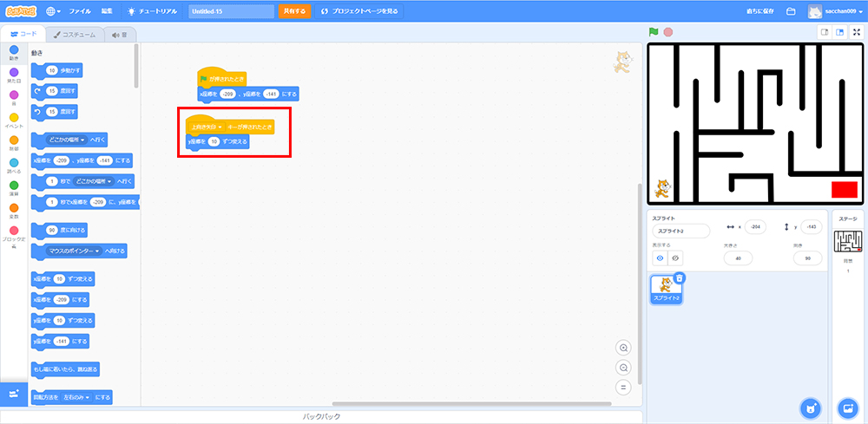Open the add extension button
The image size is (868, 424).
click(15, 393)
